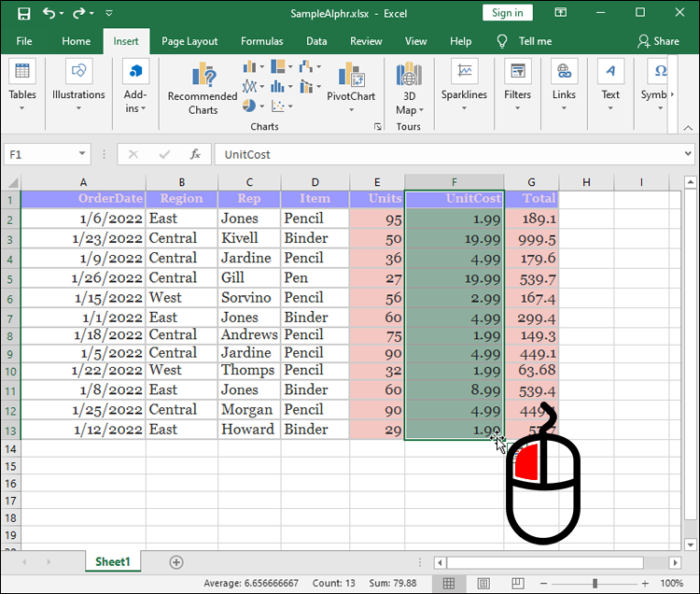Open the Review tab
The width and height of the screenshot is (700, 594).
[x=366, y=41]
